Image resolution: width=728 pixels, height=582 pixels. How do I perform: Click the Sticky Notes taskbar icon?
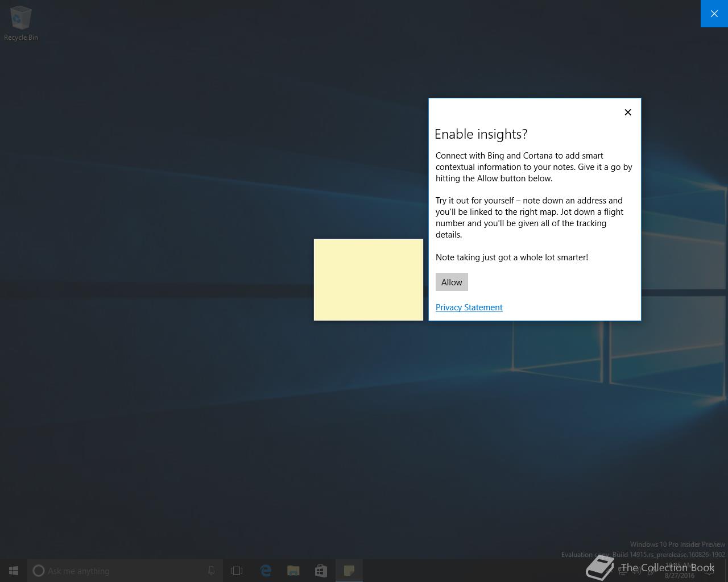[349, 571]
